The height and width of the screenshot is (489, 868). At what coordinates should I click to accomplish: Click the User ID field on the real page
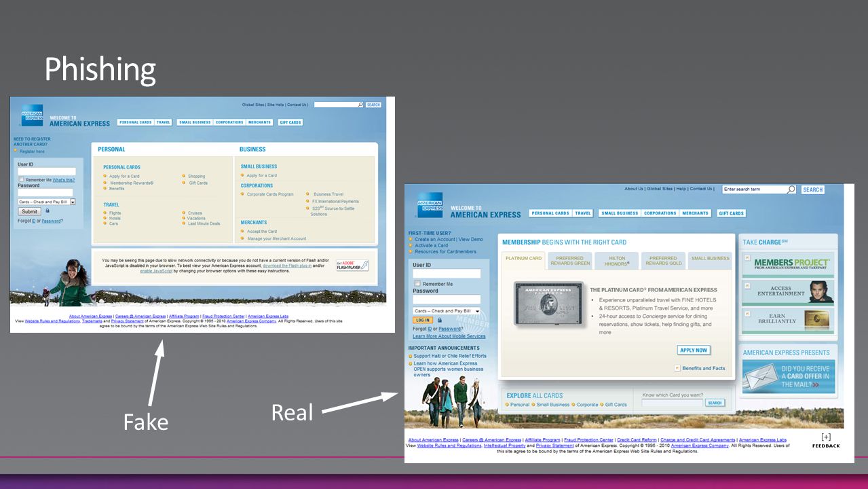[x=447, y=274]
